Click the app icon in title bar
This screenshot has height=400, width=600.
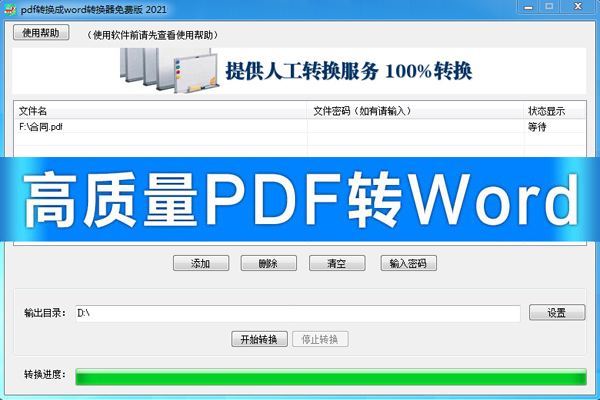11,9
